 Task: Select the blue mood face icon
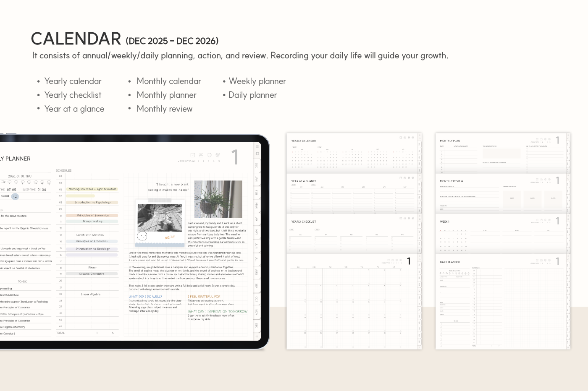point(15,196)
